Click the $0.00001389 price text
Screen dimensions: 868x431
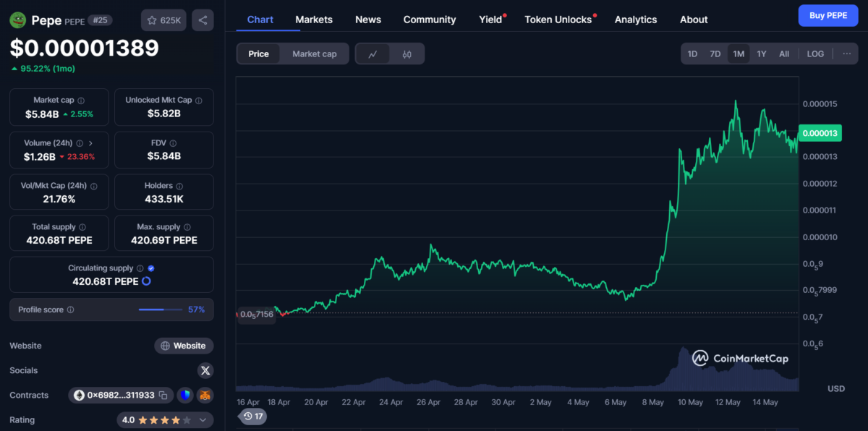click(x=84, y=48)
